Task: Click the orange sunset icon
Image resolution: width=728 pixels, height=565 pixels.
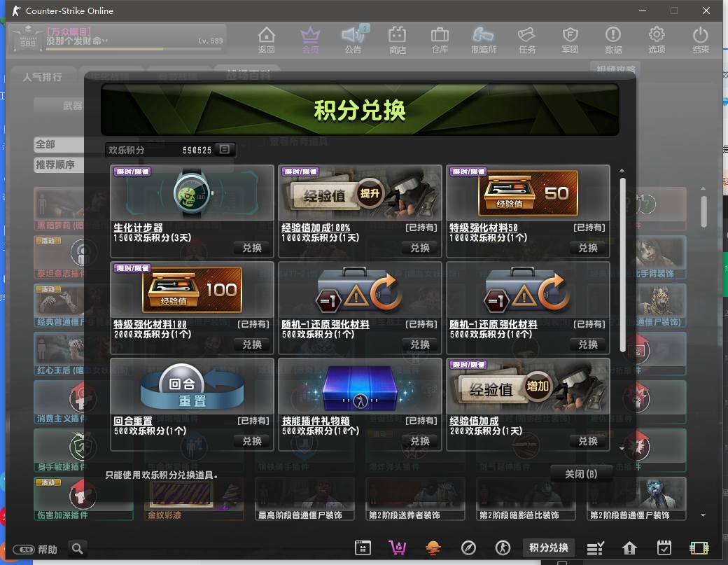Action: coord(433,547)
